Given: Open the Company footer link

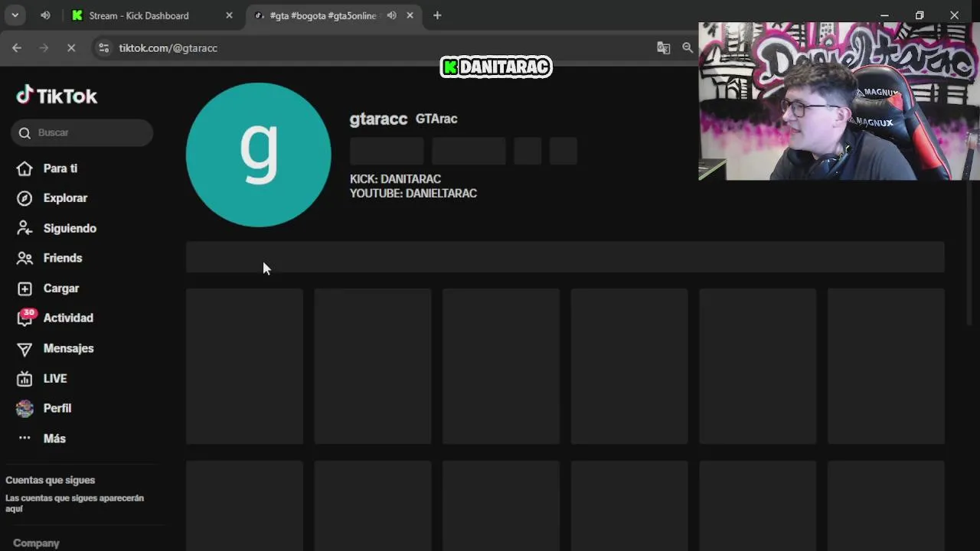Looking at the screenshot, I should coord(36,543).
